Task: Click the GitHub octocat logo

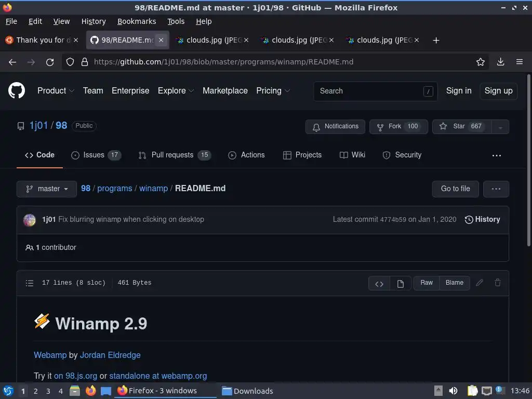Action: [x=17, y=90]
